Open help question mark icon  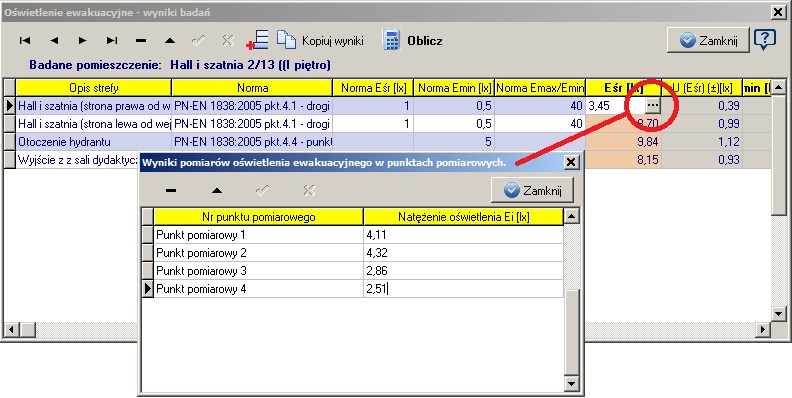point(765,39)
